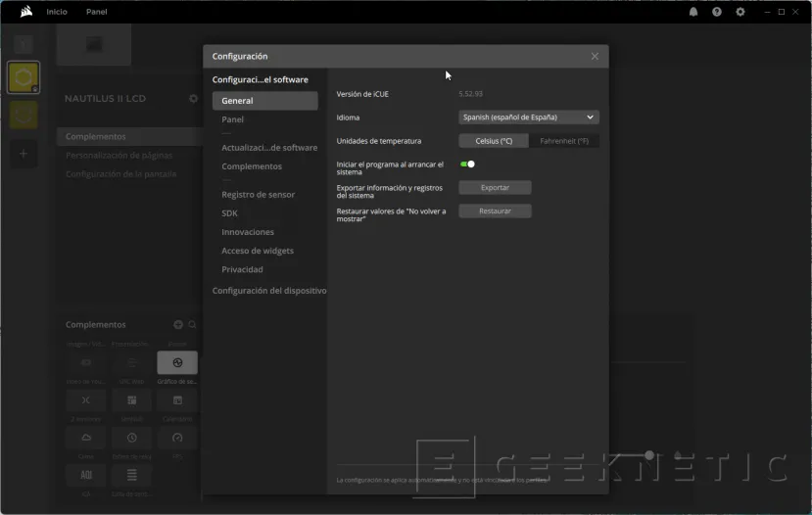Select Fahrenheit (°F) temperature unit
Image resolution: width=812 pixels, height=515 pixels.
[x=564, y=141]
